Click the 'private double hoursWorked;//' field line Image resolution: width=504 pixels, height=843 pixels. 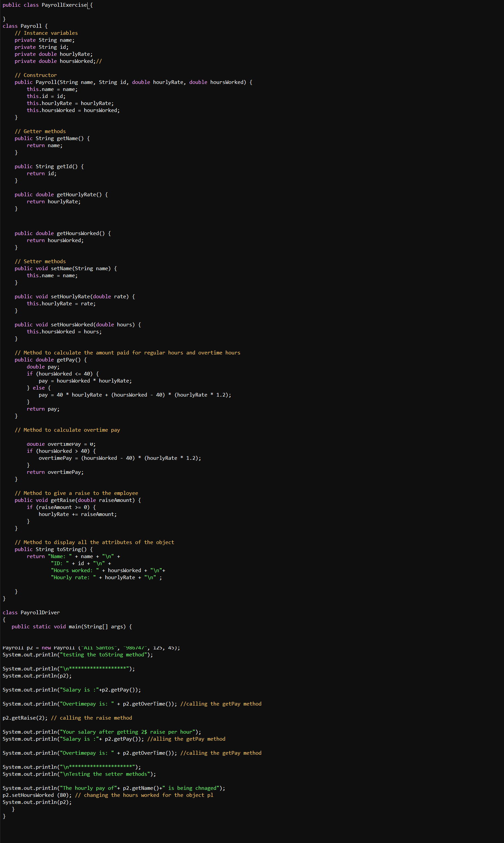click(58, 62)
